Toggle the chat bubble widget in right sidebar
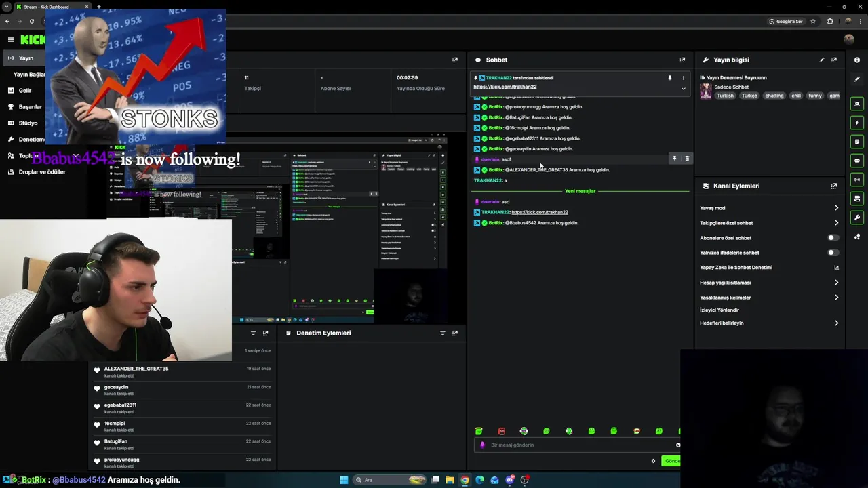 click(857, 161)
